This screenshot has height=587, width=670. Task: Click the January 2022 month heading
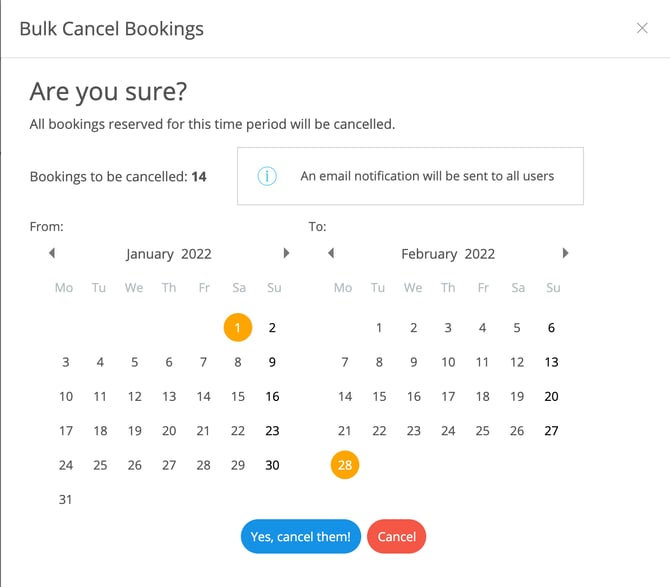click(x=169, y=254)
